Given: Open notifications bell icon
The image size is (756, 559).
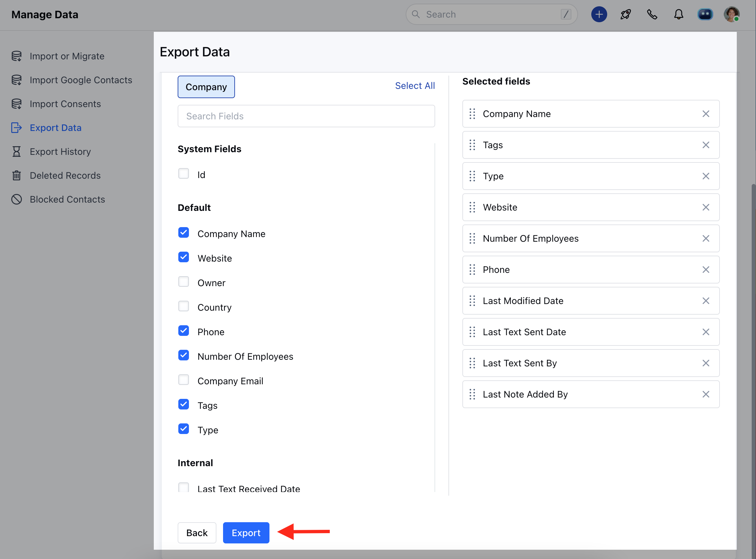Looking at the screenshot, I should click(x=678, y=15).
